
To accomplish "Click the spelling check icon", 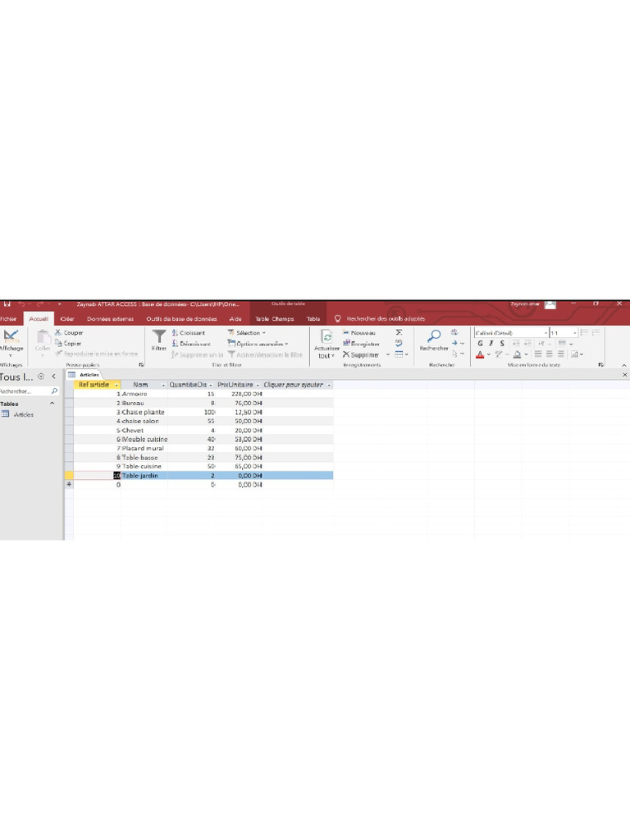I will (399, 344).
